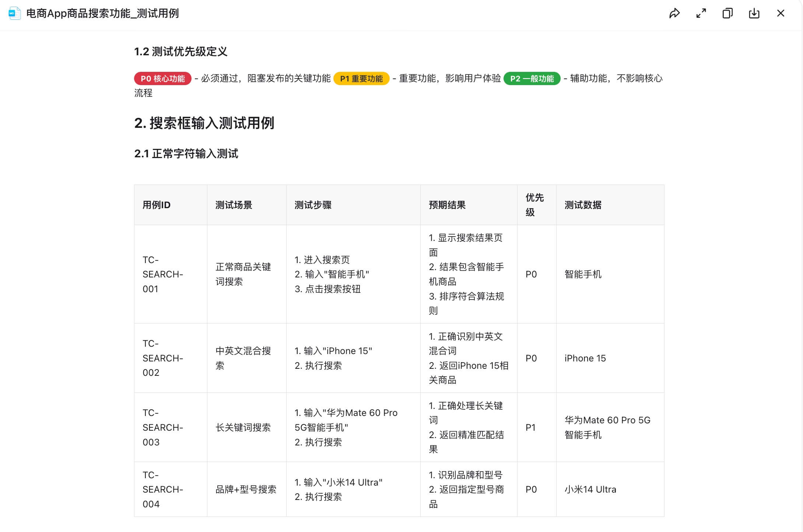Download the markdown file

click(754, 13)
